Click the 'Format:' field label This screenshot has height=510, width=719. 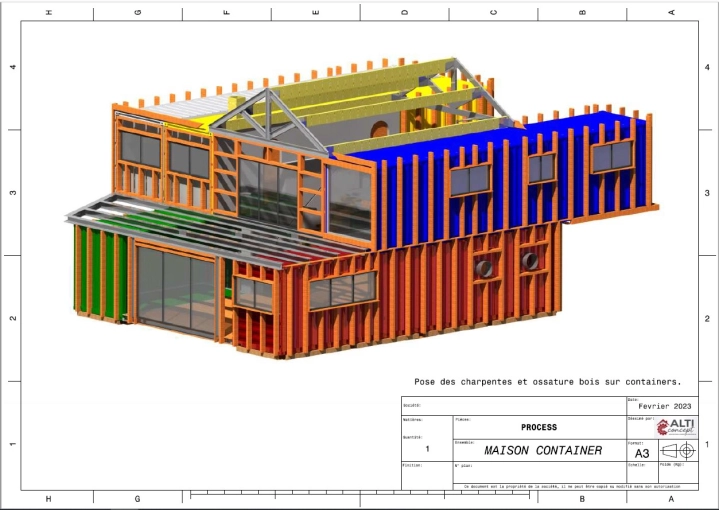(x=636, y=443)
